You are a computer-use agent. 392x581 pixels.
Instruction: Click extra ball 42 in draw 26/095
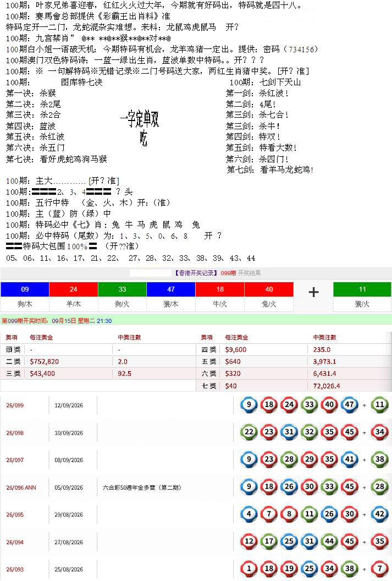[380, 514]
